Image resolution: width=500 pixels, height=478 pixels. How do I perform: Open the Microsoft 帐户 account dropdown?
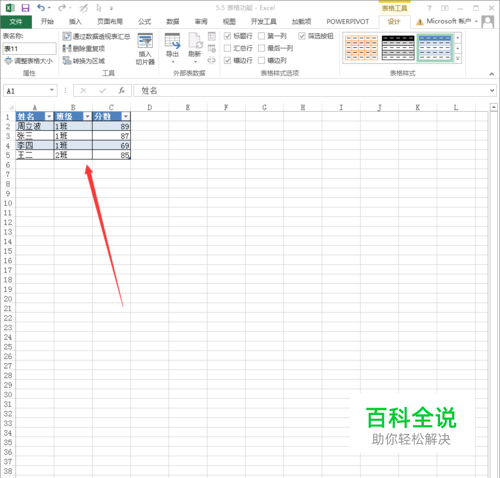click(476, 21)
